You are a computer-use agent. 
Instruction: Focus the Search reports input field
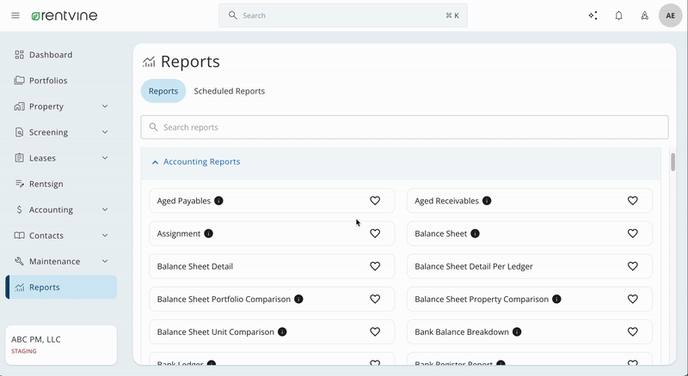405,127
